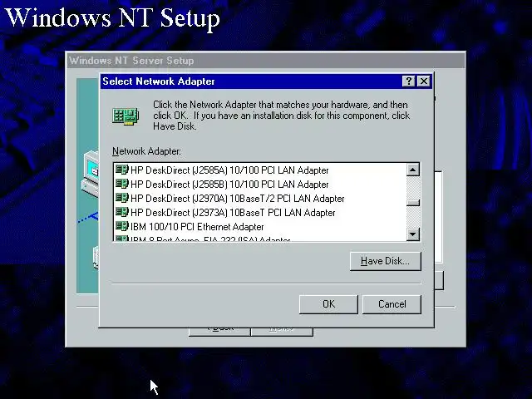Select HP DeskDirect (J2970A) 10BaseT/2 PCI LAN Adapter
Image resolution: width=532 pixels, height=399 pixels.
pyautogui.click(x=230, y=199)
